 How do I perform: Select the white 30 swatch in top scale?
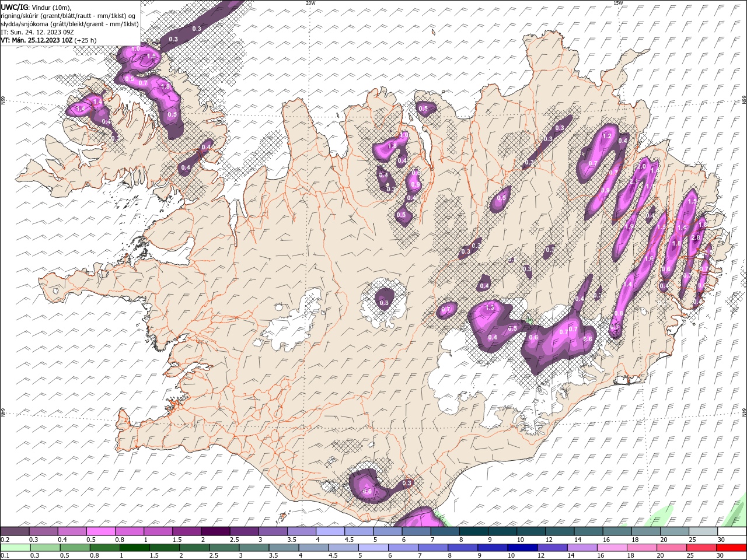pyautogui.click(x=732, y=531)
